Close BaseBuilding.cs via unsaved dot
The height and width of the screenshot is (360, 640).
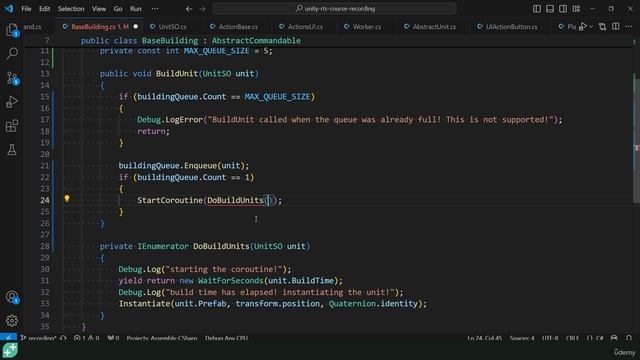tap(136, 27)
